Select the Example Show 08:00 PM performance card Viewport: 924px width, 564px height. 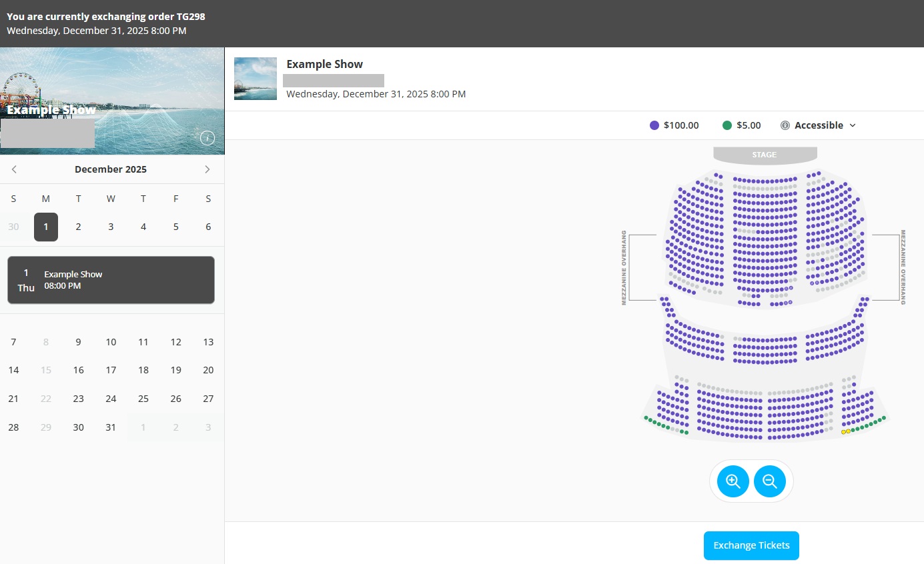111,280
